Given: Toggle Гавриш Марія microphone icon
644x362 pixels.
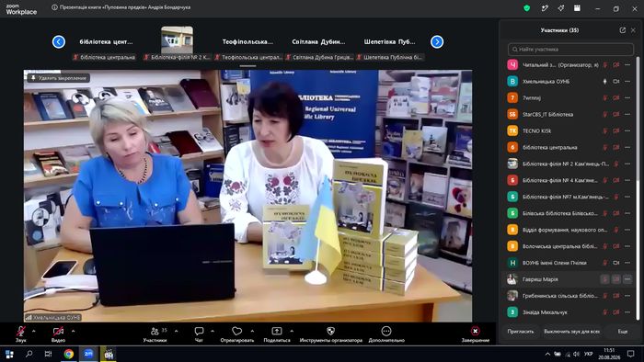Looking at the screenshot, I should click(604, 279).
